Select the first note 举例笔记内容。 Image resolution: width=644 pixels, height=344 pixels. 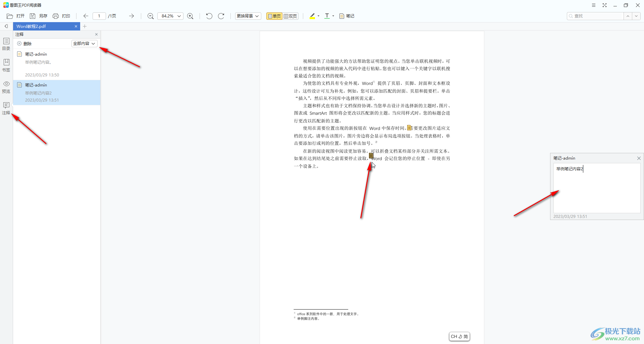(57, 64)
